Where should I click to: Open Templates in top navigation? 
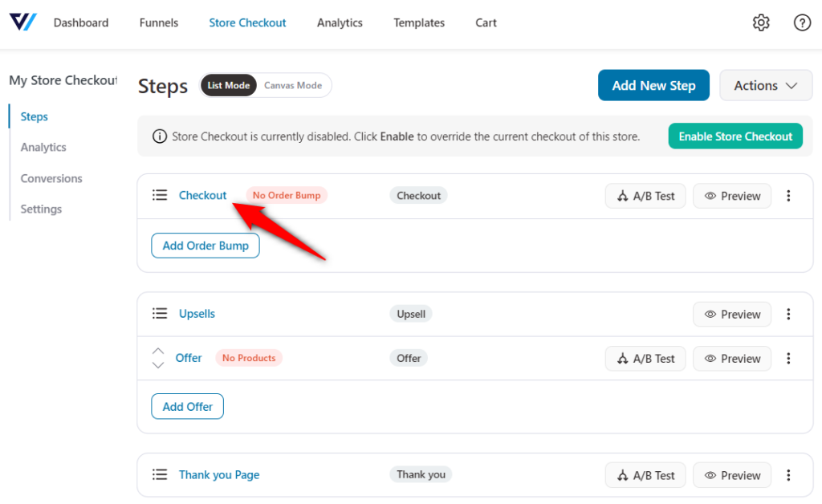(419, 22)
